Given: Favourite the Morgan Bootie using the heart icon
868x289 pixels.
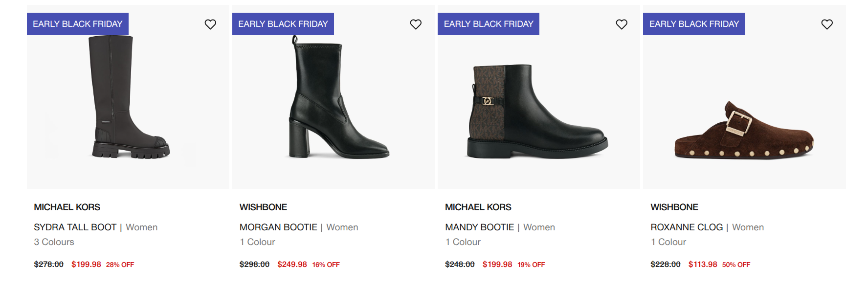Looking at the screenshot, I should click(415, 23).
